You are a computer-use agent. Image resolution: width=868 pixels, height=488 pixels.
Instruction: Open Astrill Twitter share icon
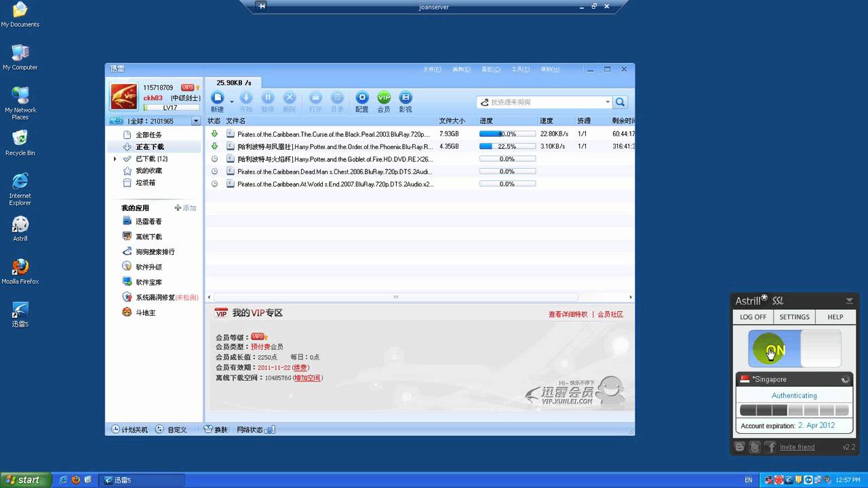pyautogui.click(x=755, y=447)
